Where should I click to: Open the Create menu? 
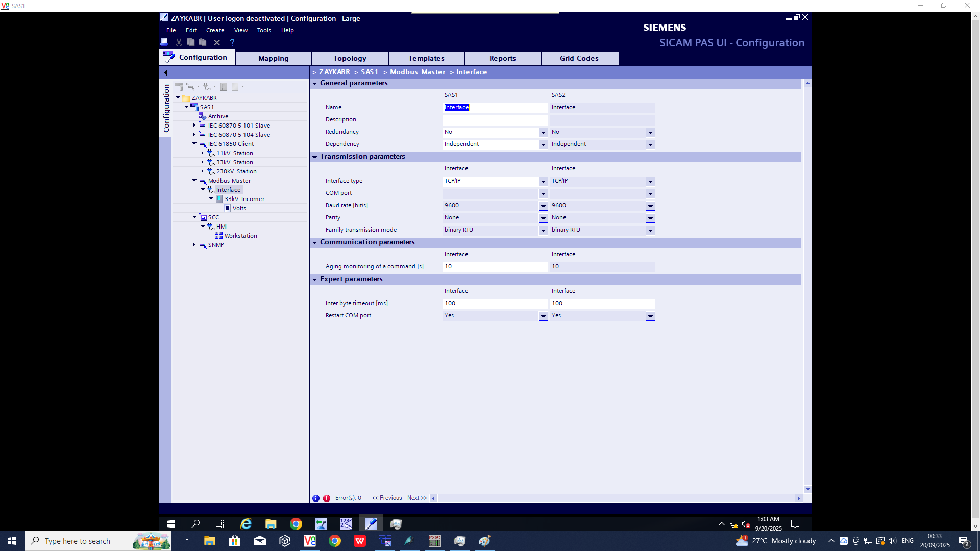pos(215,30)
